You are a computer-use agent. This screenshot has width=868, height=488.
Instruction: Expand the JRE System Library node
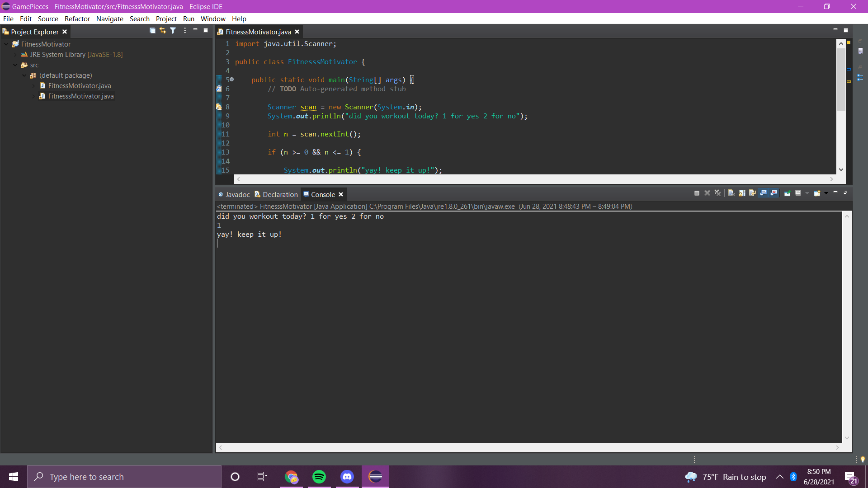[15, 55]
